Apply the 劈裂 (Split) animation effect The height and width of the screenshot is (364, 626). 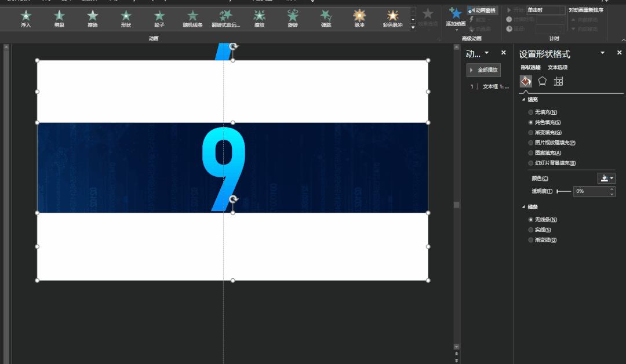[59, 18]
